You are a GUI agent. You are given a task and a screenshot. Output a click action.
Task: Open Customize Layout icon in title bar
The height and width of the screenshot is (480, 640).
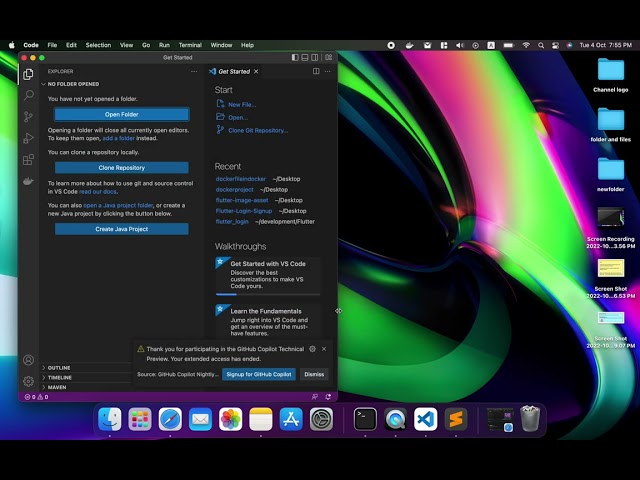point(329,58)
